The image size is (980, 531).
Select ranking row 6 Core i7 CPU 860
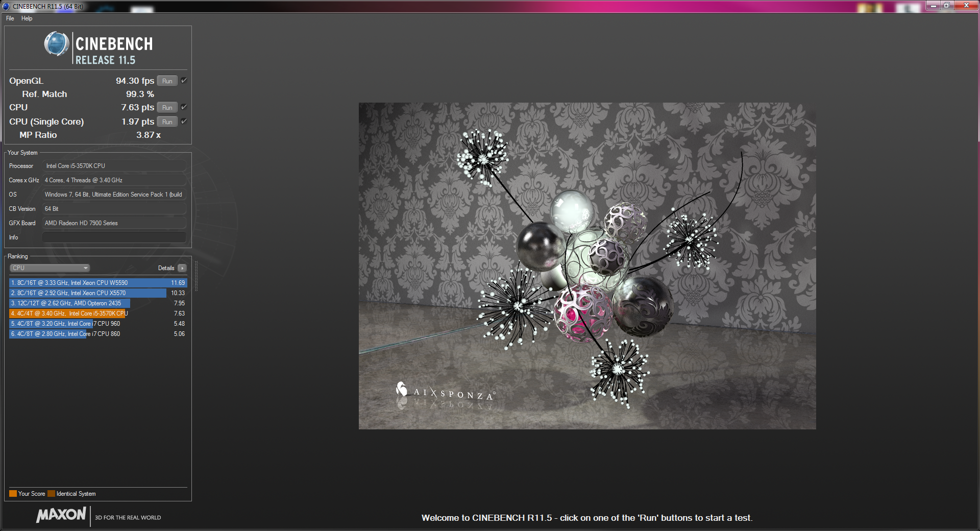(98, 334)
